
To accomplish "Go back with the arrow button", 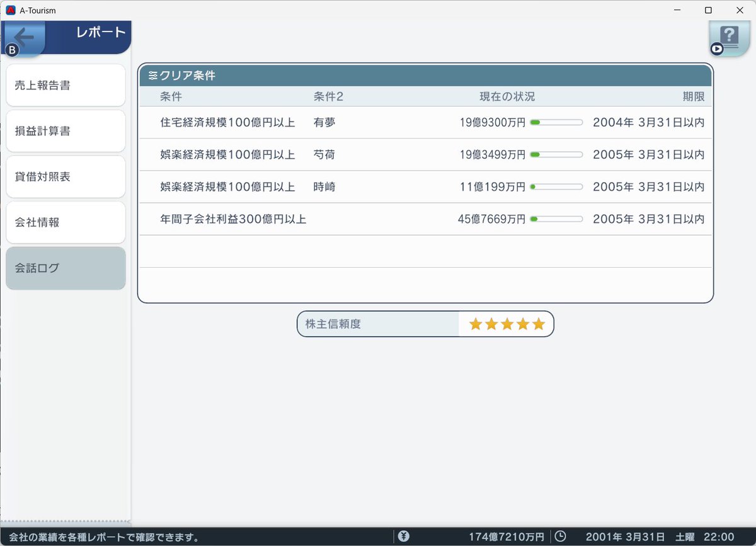I will [23, 38].
